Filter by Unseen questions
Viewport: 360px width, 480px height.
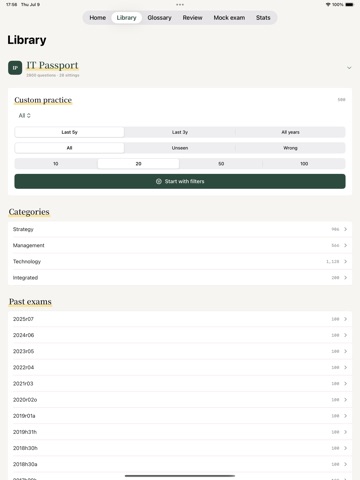(180, 148)
